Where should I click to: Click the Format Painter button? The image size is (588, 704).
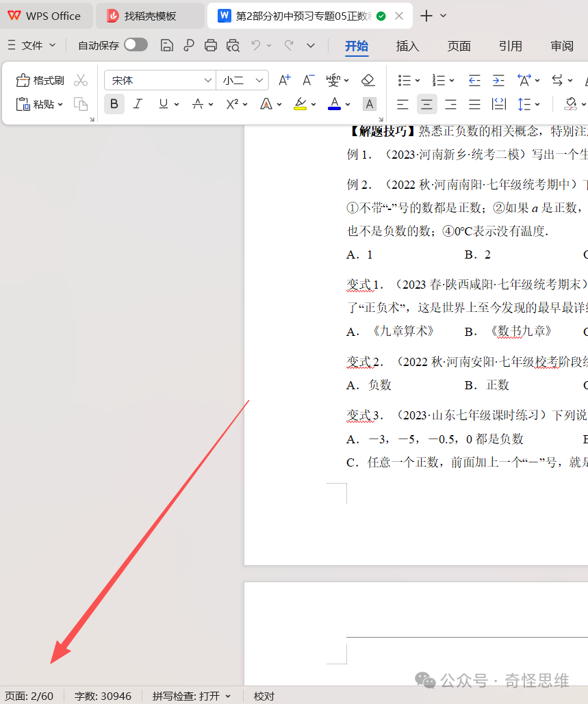tap(40, 80)
